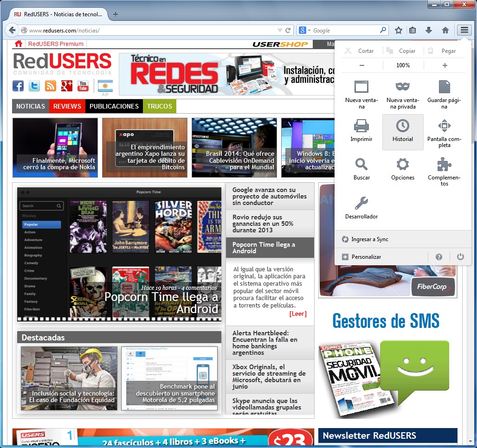Open the downloads arrow icon
Viewport: 477px width, 448px height.
pos(429,30)
